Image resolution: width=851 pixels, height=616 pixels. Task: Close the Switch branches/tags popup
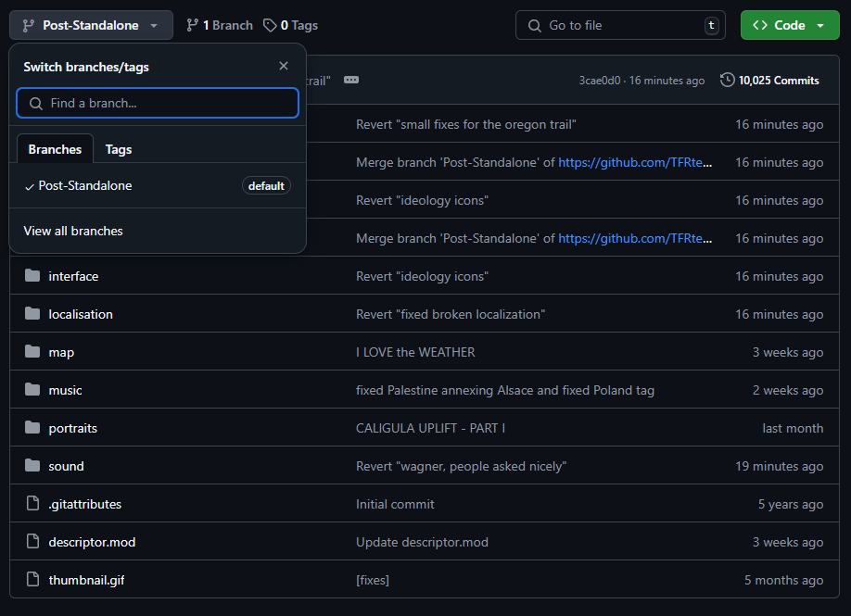[284, 66]
